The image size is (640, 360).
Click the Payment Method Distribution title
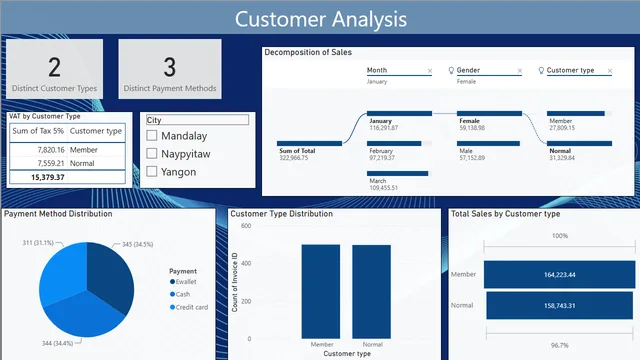pyautogui.click(x=58, y=214)
